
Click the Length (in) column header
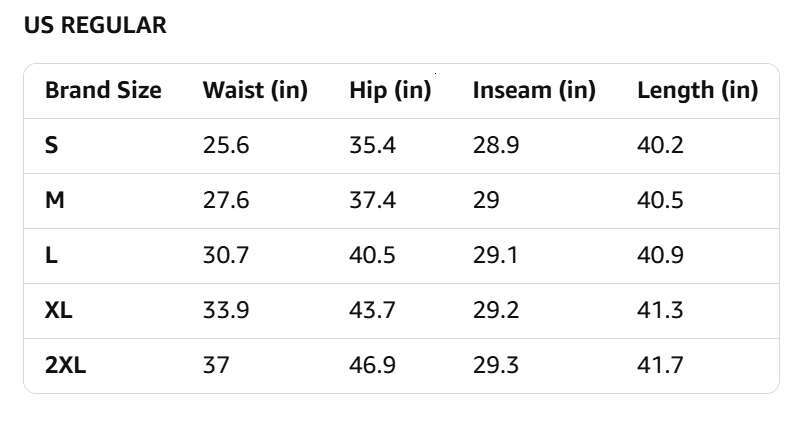point(697,91)
